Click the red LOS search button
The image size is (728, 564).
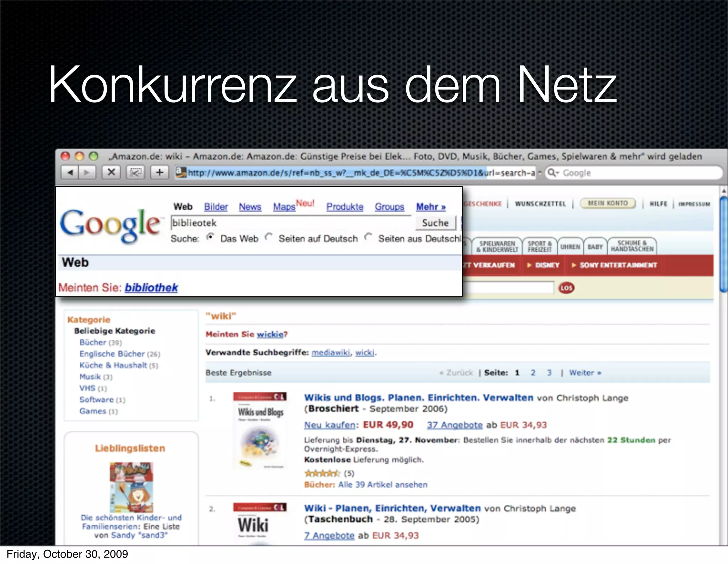[566, 288]
